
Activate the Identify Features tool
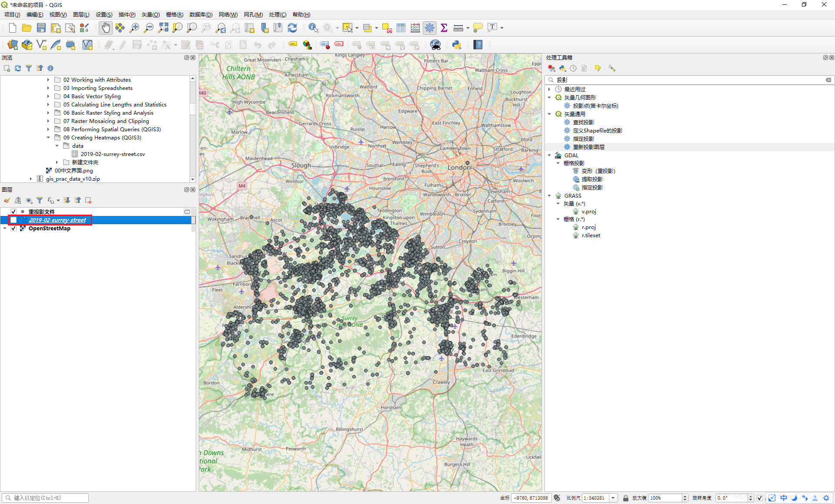(x=313, y=28)
